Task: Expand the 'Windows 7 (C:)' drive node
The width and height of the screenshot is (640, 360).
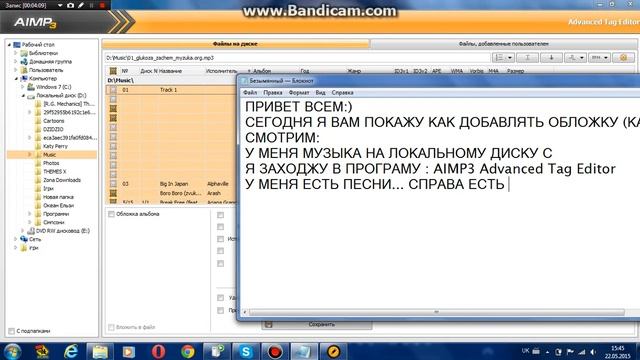Action: point(23,87)
